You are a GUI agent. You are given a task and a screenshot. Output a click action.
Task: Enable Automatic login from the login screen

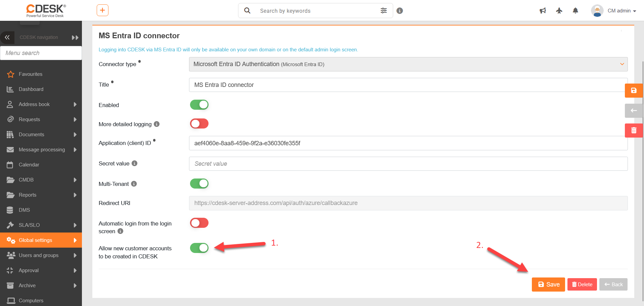[199, 223]
